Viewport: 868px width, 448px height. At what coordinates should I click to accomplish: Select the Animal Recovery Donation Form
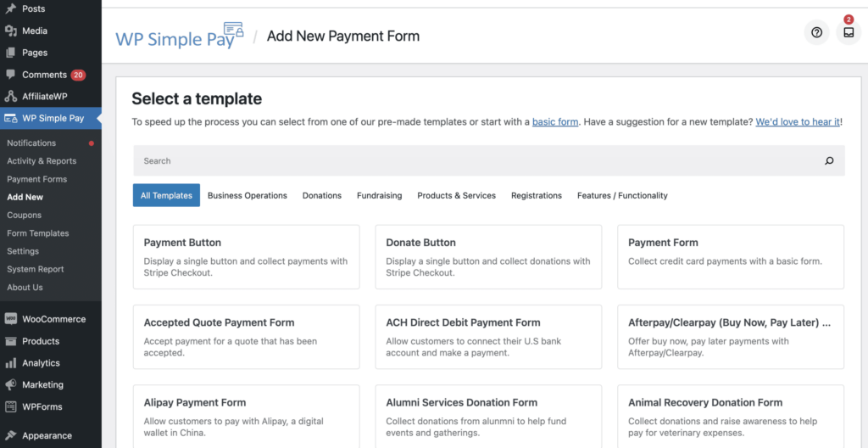click(x=731, y=417)
